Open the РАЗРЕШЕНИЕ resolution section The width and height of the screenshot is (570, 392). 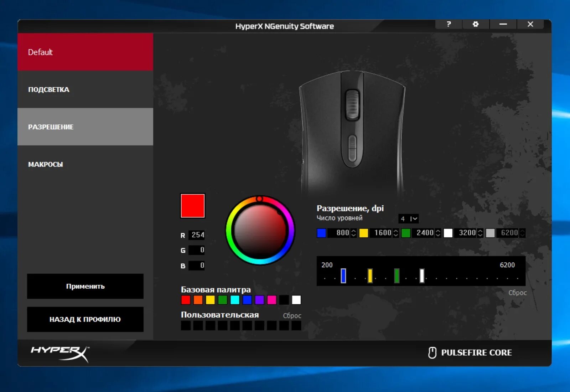(x=85, y=127)
